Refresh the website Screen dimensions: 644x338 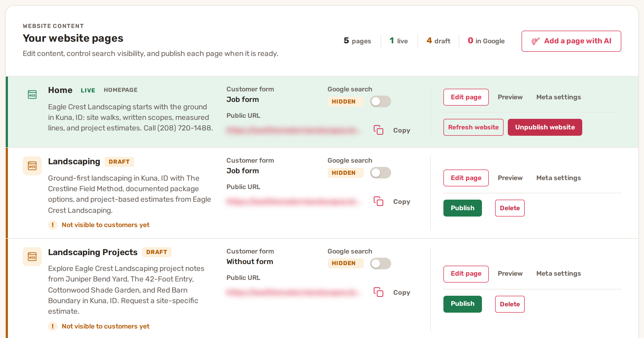click(x=473, y=127)
